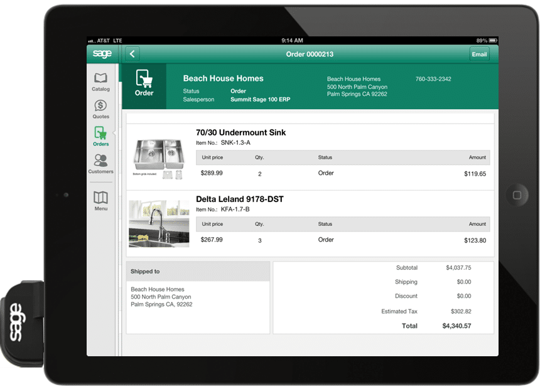Screen dimensions: 545x392
Task: Tap phone number 760-333-2342
Action: pos(433,79)
